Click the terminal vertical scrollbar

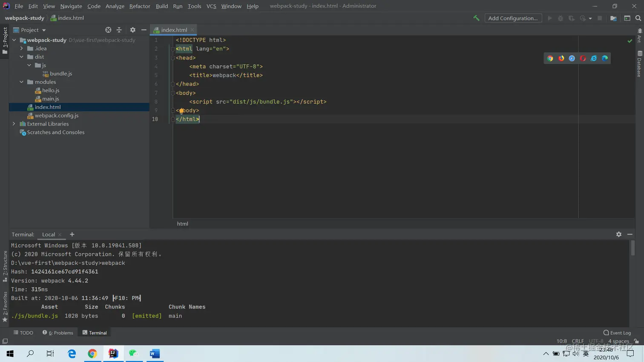(632, 249)
